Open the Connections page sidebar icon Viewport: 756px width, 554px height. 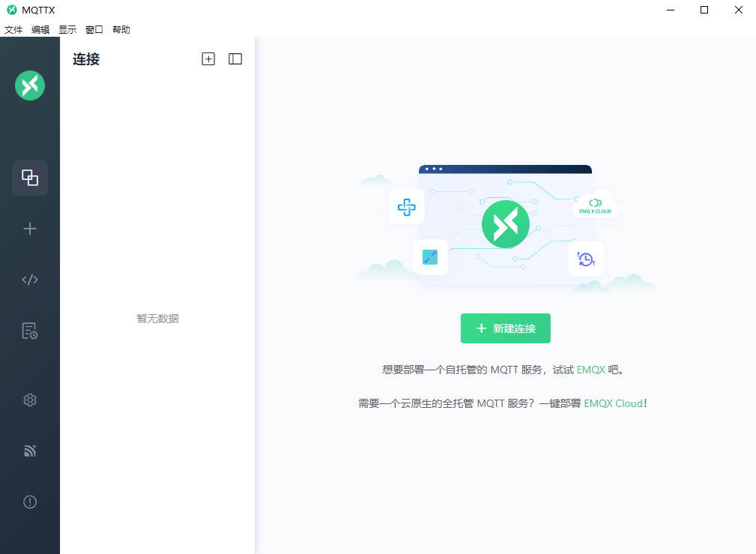tap(30, 178)
